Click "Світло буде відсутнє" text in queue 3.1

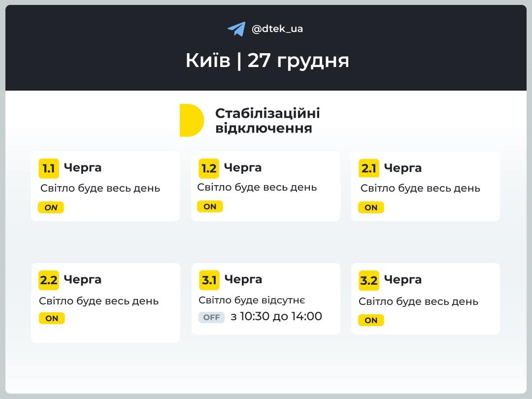252,300
